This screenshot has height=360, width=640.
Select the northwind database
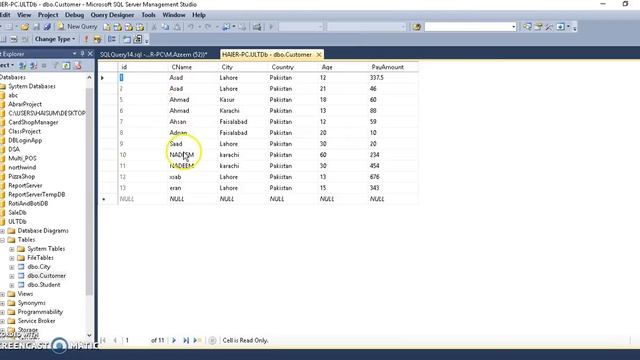(22, 167)
